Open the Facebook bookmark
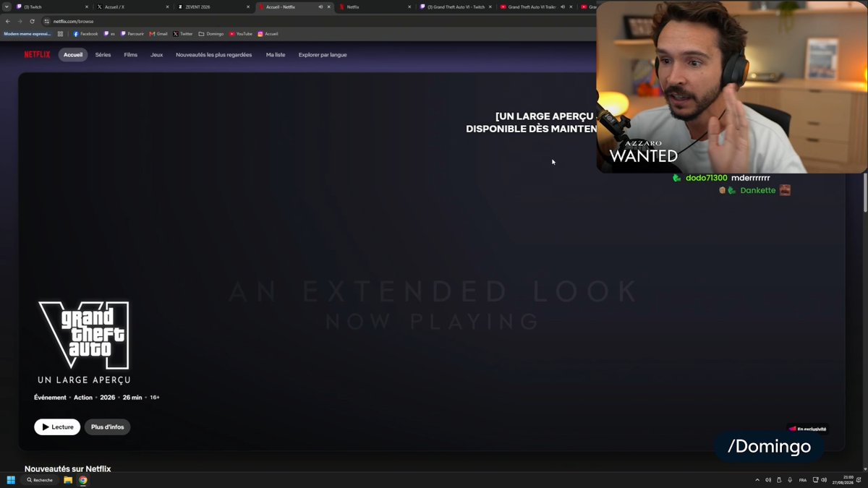The image size is (868, 488). pyautogui.click(x=85, y=34)
